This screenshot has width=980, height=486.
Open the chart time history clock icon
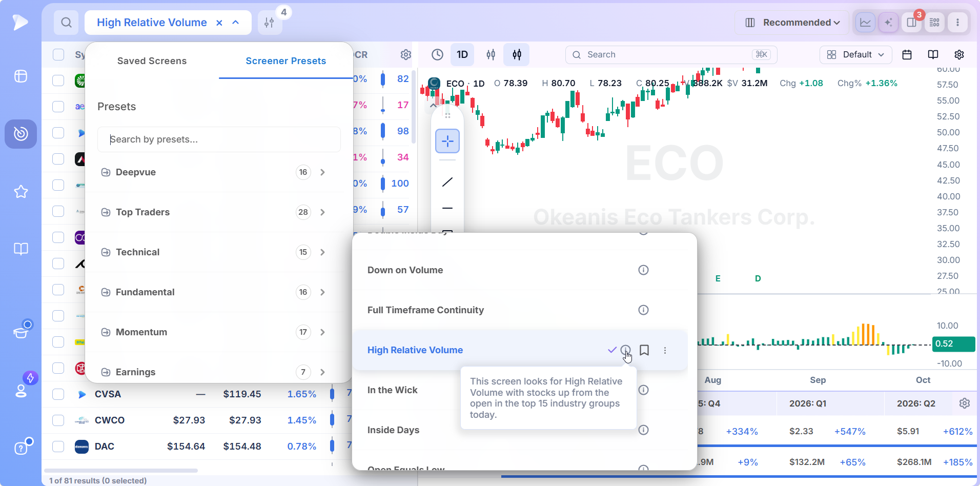click(x=437, y=55)
